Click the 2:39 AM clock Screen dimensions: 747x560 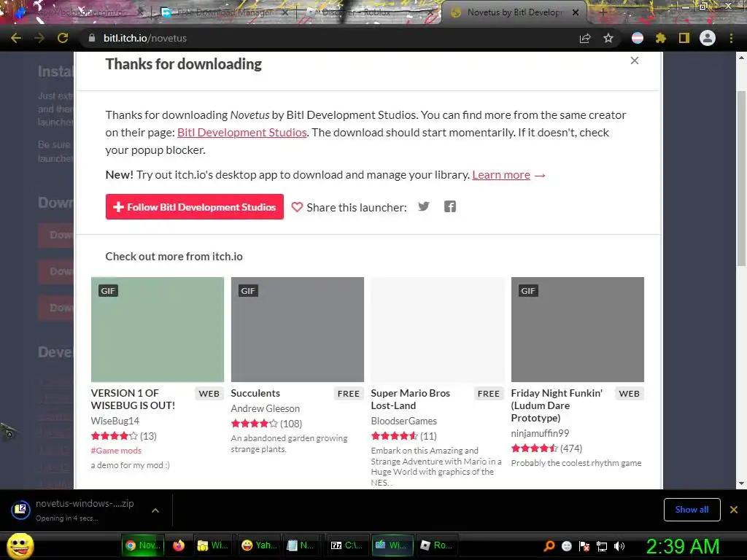[682, 546]
